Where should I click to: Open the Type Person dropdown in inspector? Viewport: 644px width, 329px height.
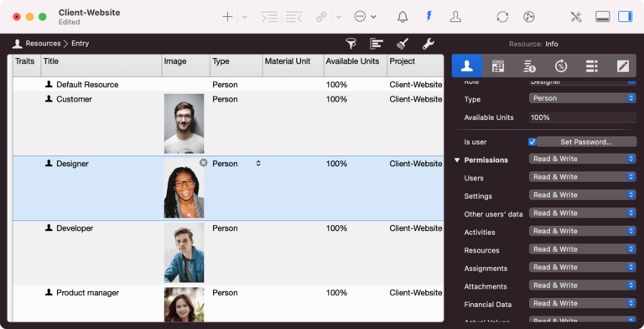(x=583, y=98)
